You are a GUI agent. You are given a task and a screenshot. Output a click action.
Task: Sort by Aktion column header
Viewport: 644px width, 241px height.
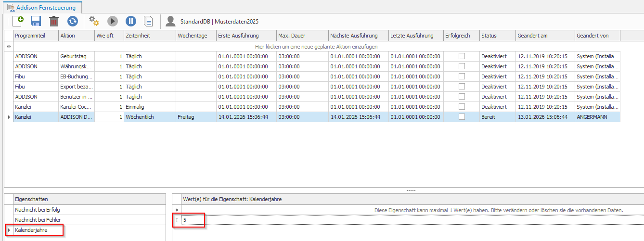[x=76, y=36]
